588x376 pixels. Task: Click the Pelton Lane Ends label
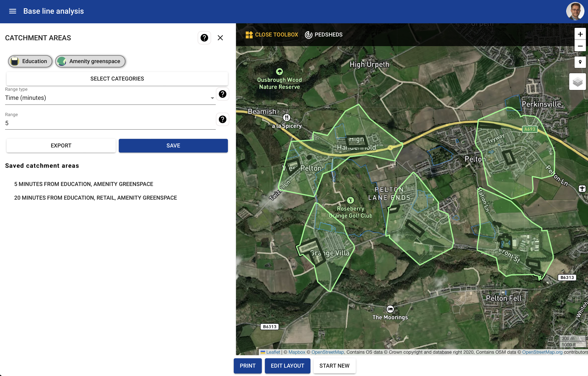pos(389,194)
